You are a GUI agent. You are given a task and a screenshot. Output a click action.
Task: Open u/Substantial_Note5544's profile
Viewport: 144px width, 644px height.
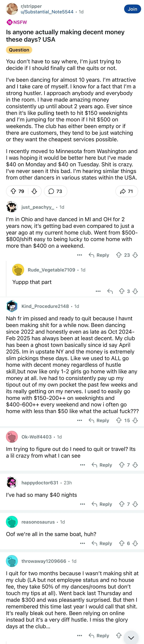pyautogui.click(x=47, y=12)
